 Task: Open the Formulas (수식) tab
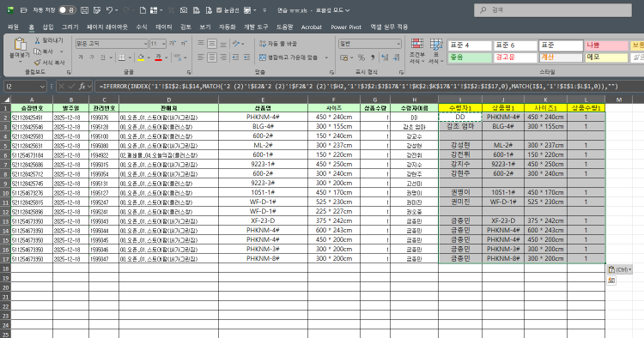[142, 27]
